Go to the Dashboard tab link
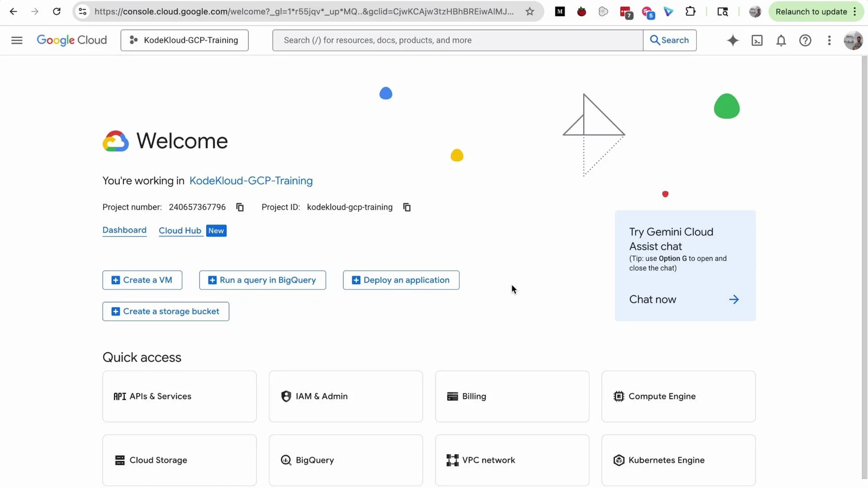Screen dimensions: 868x488 coord(124,230)
